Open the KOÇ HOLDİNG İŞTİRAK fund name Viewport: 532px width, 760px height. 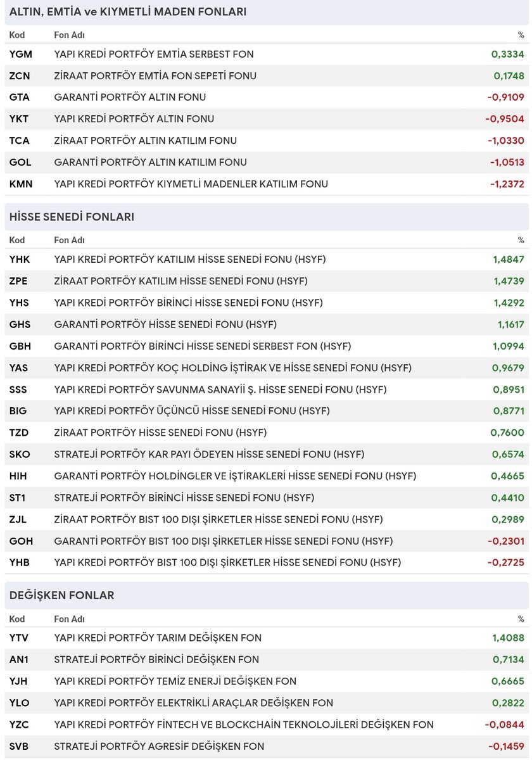[233, 367]
